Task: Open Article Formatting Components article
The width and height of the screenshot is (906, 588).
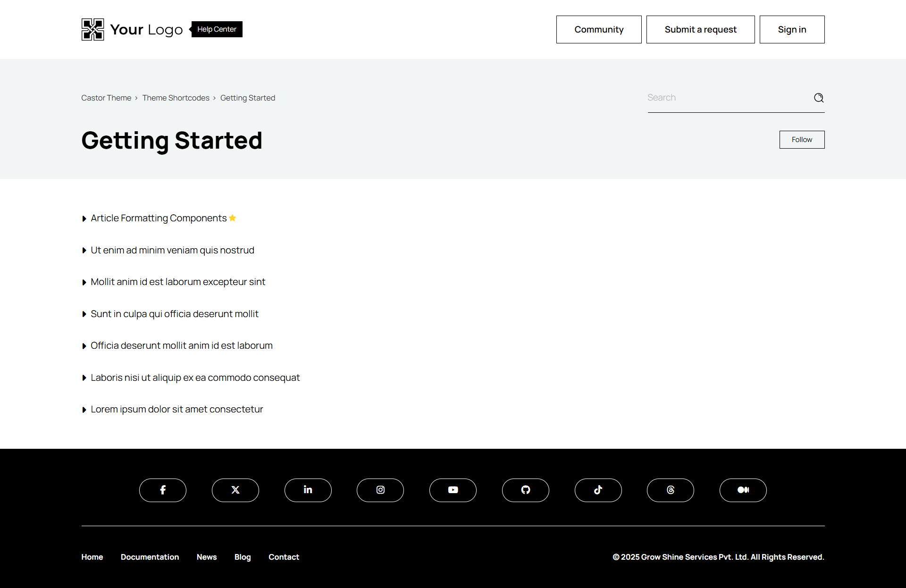Action: [159, 218]
